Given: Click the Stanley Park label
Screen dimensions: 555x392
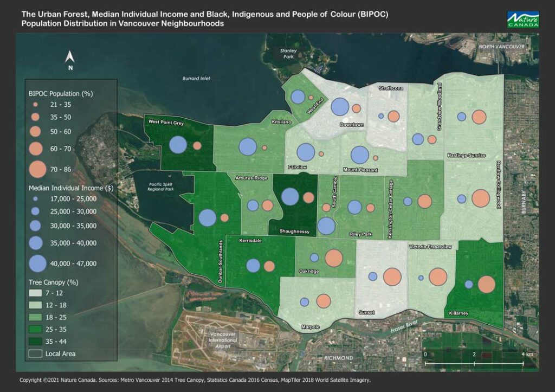Looking at the screenshot, I should tap(288, 54).
